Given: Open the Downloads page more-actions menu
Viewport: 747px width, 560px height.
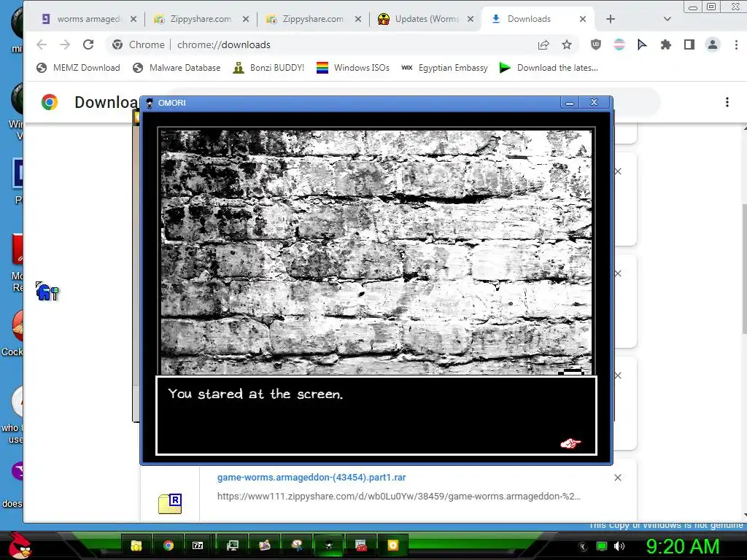Looking at the screenshot, I should point(727,102).
